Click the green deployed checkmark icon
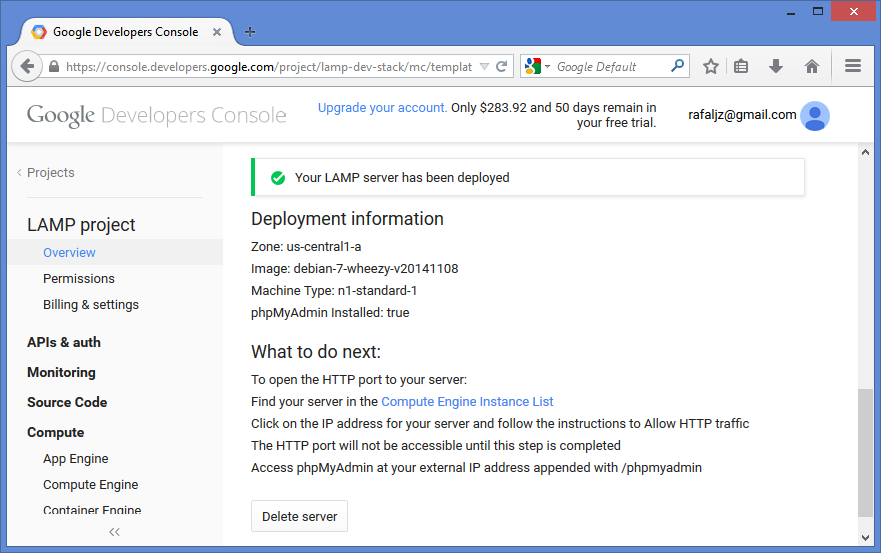This screenshot has height=553, width=881. (x=278, y=178)
